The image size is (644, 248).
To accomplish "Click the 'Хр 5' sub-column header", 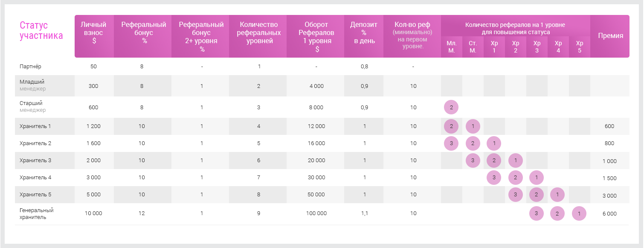I will coord(579,47).
